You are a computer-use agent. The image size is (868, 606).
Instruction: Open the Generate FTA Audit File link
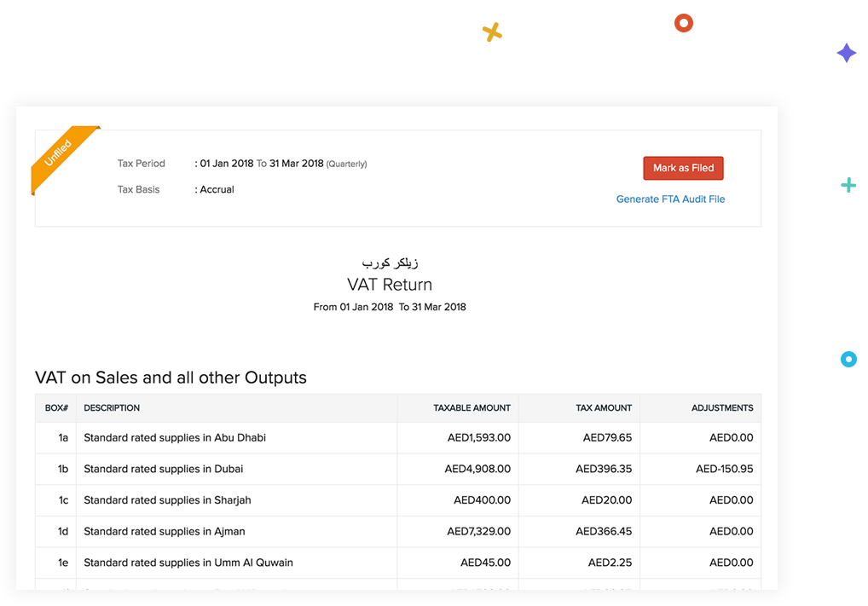tap(670, 199)
